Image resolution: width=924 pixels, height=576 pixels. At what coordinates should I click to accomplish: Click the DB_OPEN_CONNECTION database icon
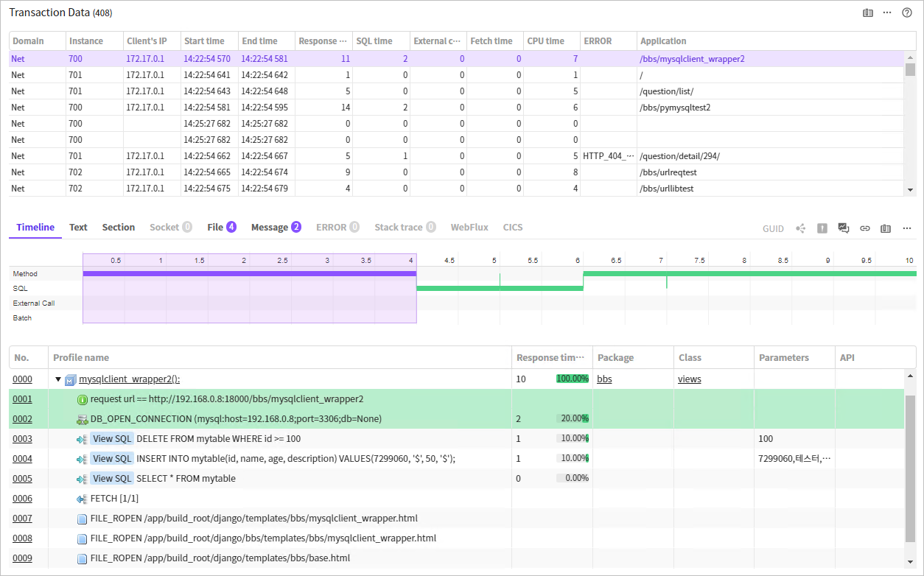[x=82, y=419]
